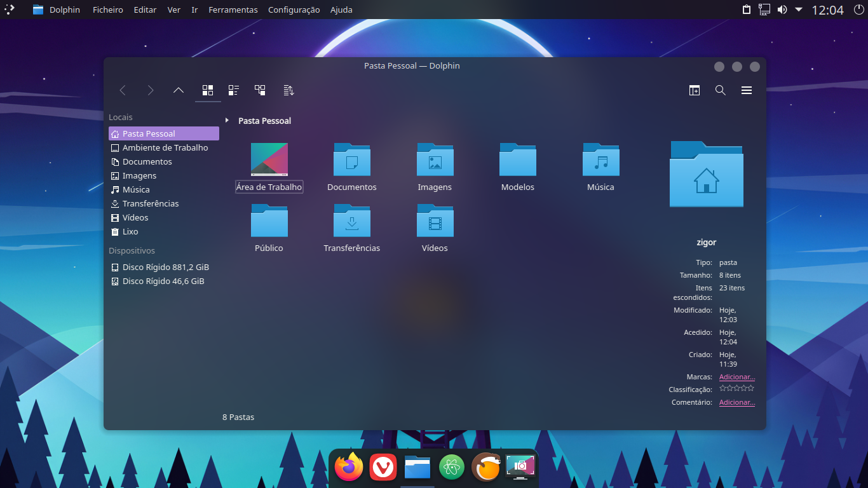This screenshot has width=868, height=488.
Task: Select Disco Rígido 46,6 GiB device
Action: point(164,281)
